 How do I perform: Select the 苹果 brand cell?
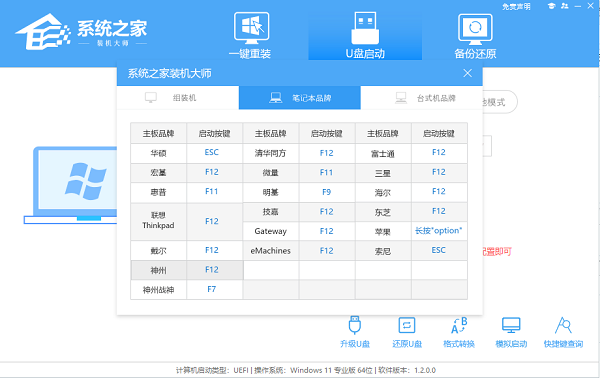point(383,231)
